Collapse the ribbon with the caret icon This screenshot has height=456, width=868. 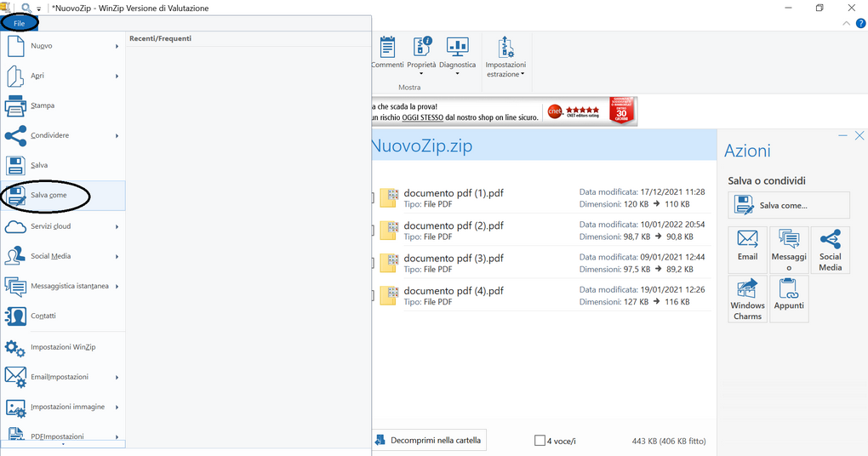847,23
